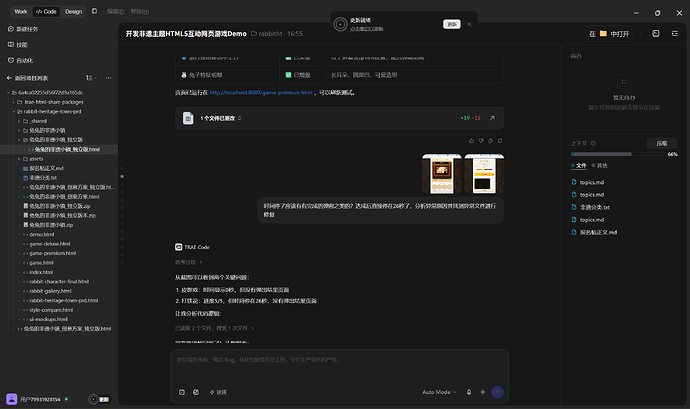Open the file tree sort/view dropdown
The height and width of the screenshot is (409, 690).
[x=91, y=78]
